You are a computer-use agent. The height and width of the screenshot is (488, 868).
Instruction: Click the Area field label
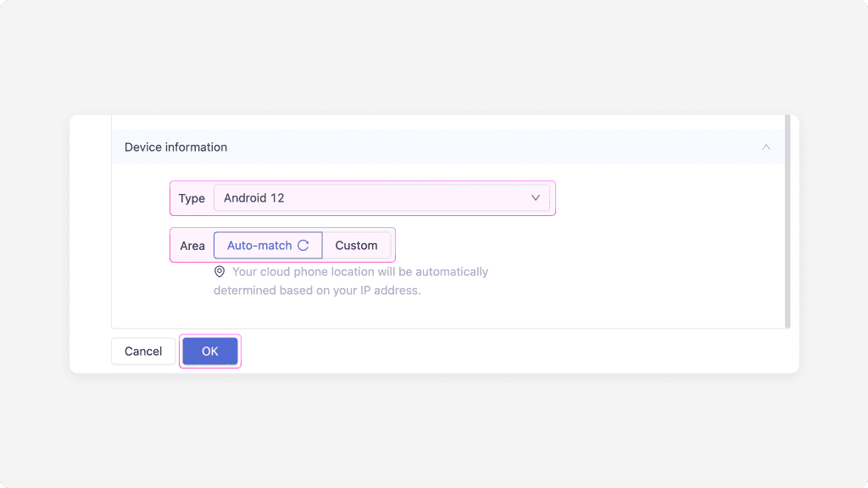click(x=192, y=246)
